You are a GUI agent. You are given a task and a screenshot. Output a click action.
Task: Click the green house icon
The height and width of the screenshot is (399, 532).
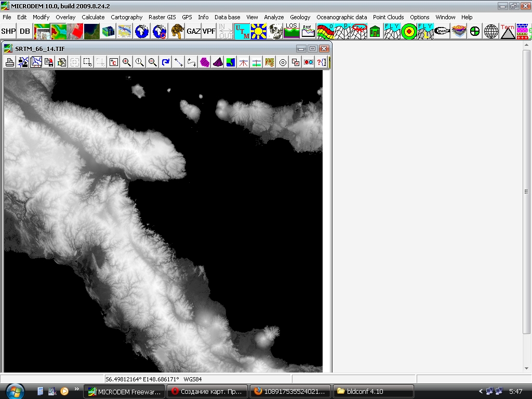[375, 31]
